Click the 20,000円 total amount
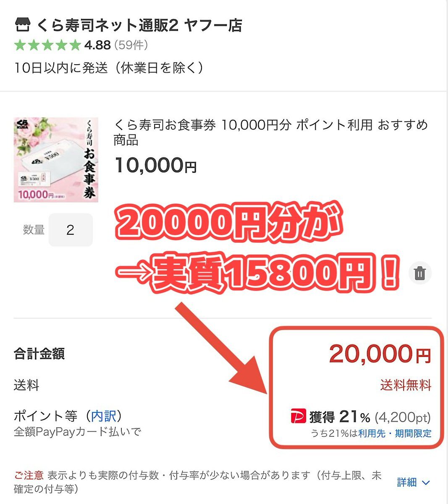 click(380, 354)
